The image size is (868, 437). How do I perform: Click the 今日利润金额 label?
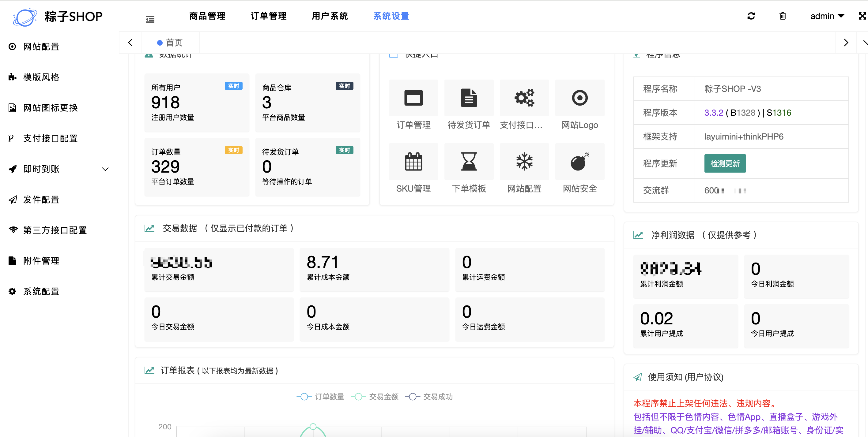coord(772,284)
